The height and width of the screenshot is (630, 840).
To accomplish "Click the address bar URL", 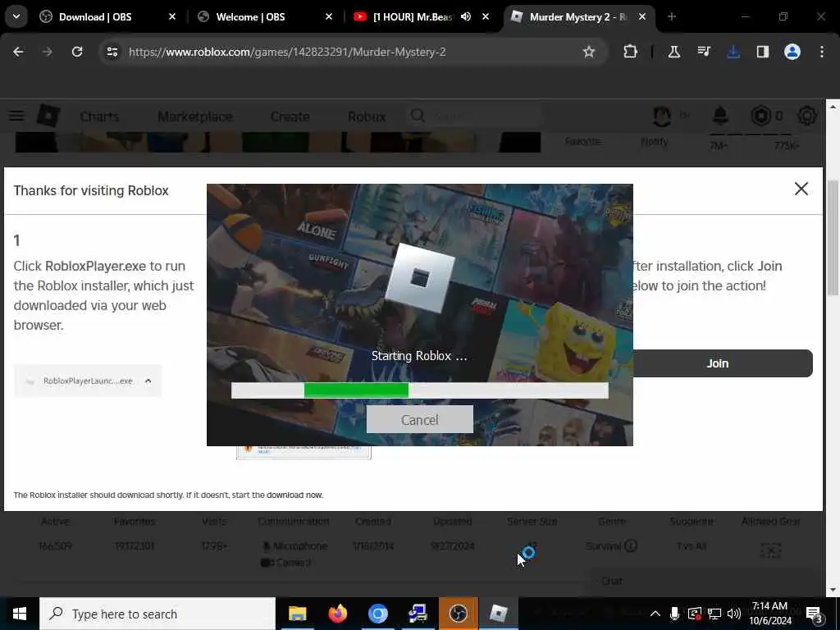I will [287, 52].
